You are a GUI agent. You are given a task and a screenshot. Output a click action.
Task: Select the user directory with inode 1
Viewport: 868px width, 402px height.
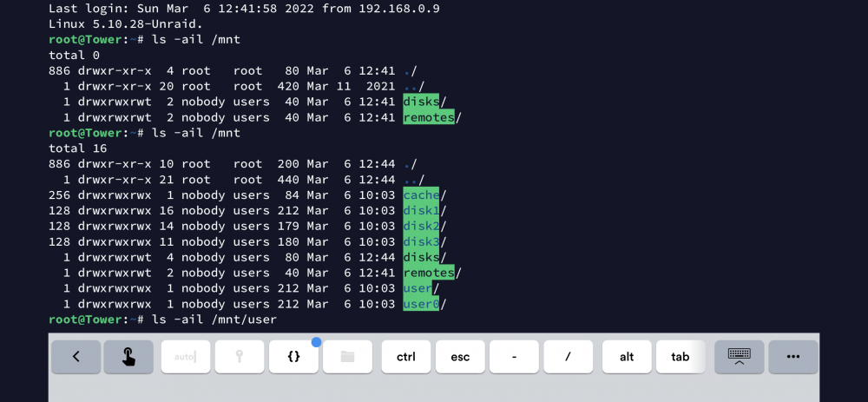[x=418, y=288]
